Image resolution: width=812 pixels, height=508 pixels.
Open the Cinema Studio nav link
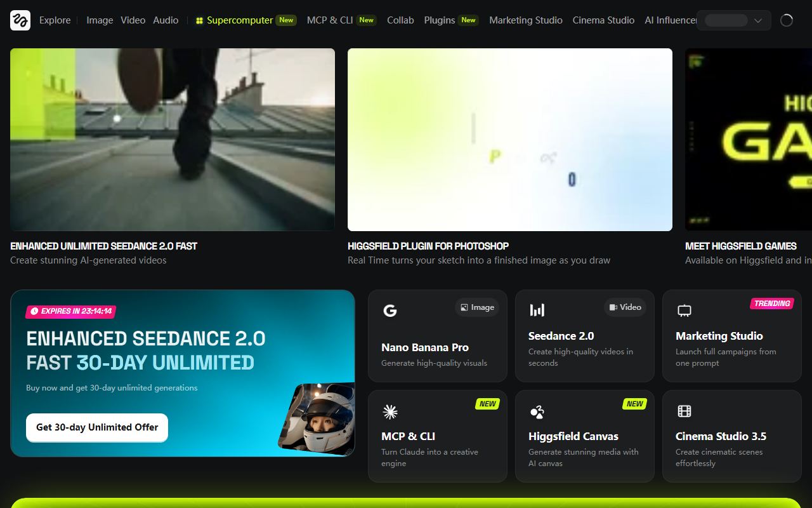pos(603,20)
